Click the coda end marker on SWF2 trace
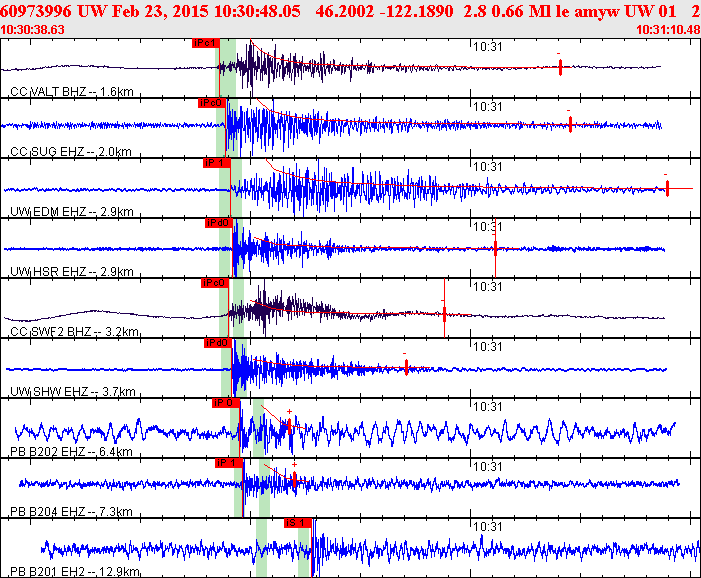 click(444, 314)
